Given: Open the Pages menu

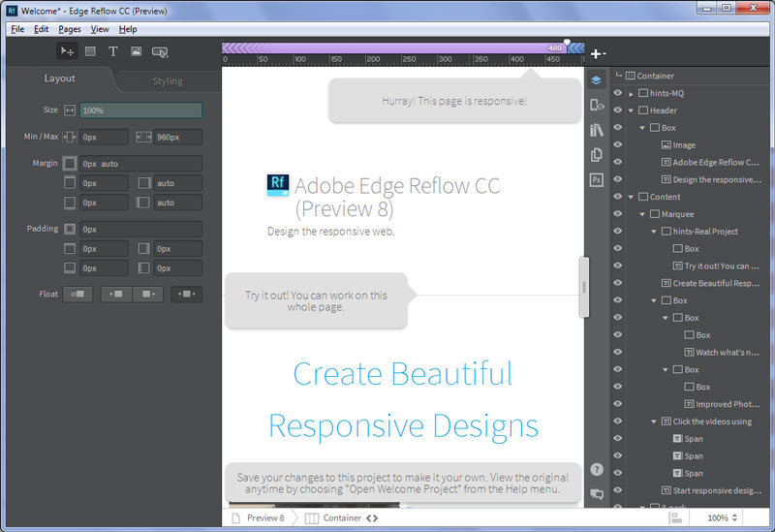Looking at the screenshot, I should pos(70,29).
